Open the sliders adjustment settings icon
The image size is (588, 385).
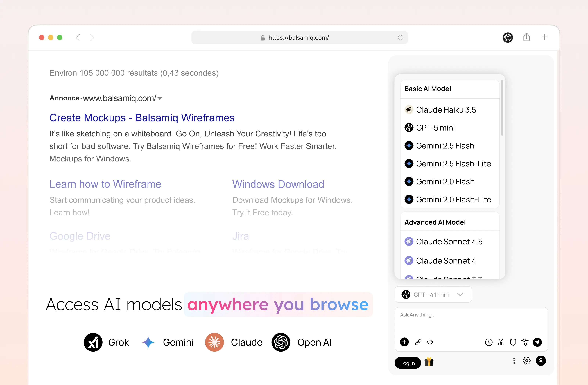tap(525, 342)
